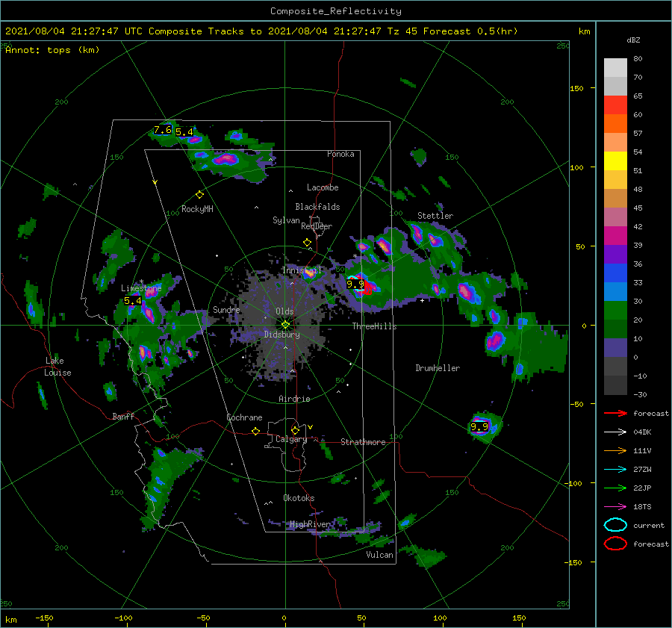Select the Drumheller city label
672x628 pixels.
click(x=438, y=368)
